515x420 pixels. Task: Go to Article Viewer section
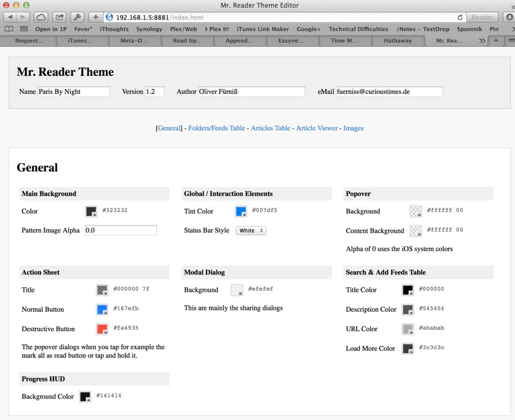317,128
